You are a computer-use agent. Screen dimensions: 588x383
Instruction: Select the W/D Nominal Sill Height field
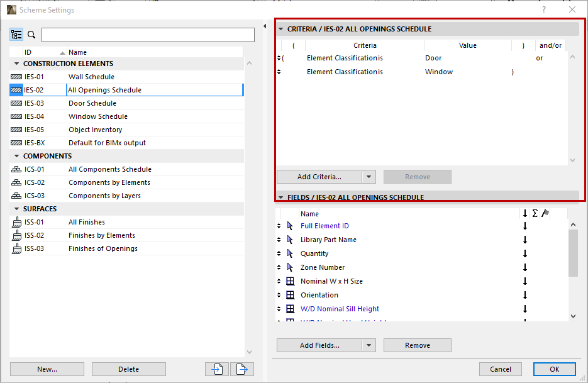point(340,309)
